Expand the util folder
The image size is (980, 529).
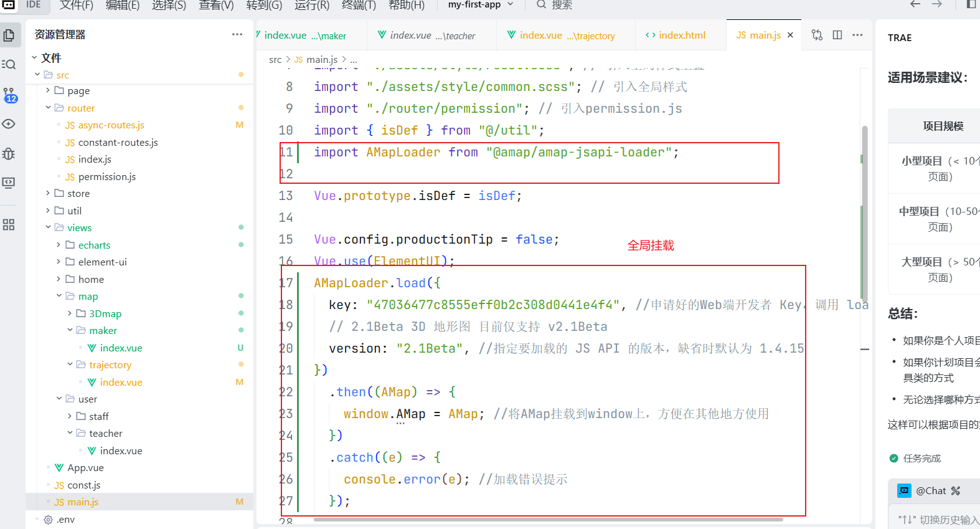pyautogui.click(x=48, y=211)
